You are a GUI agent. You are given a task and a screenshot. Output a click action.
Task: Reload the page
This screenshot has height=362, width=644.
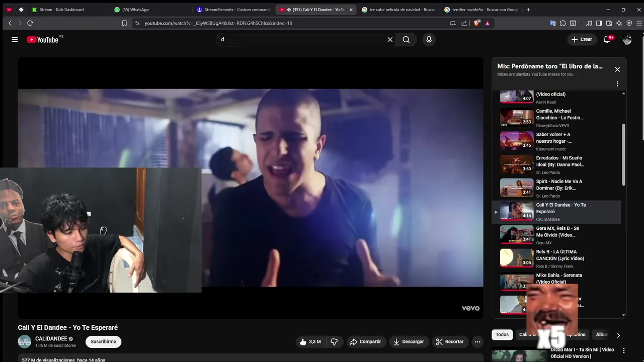click(x=30, y=23)
